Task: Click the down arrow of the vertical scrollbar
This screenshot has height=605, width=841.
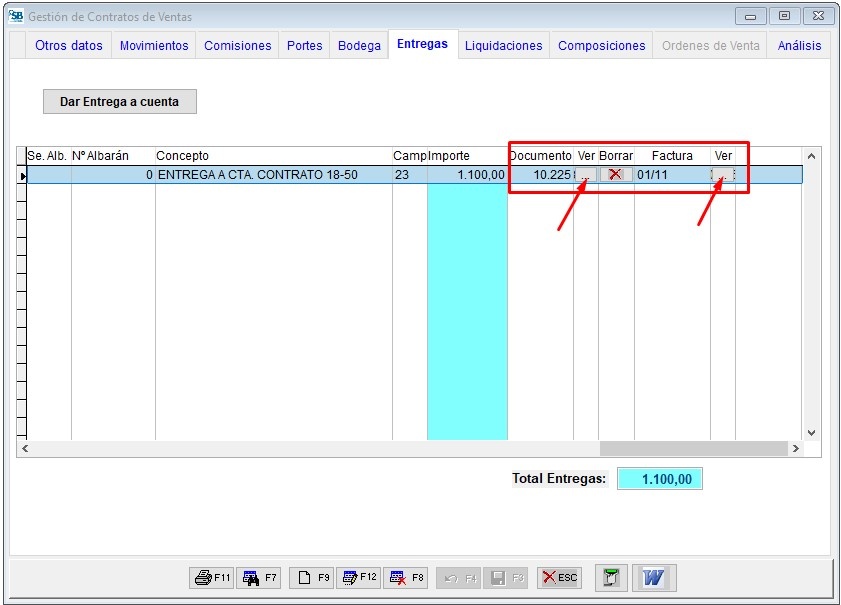Action: (811, 433)
